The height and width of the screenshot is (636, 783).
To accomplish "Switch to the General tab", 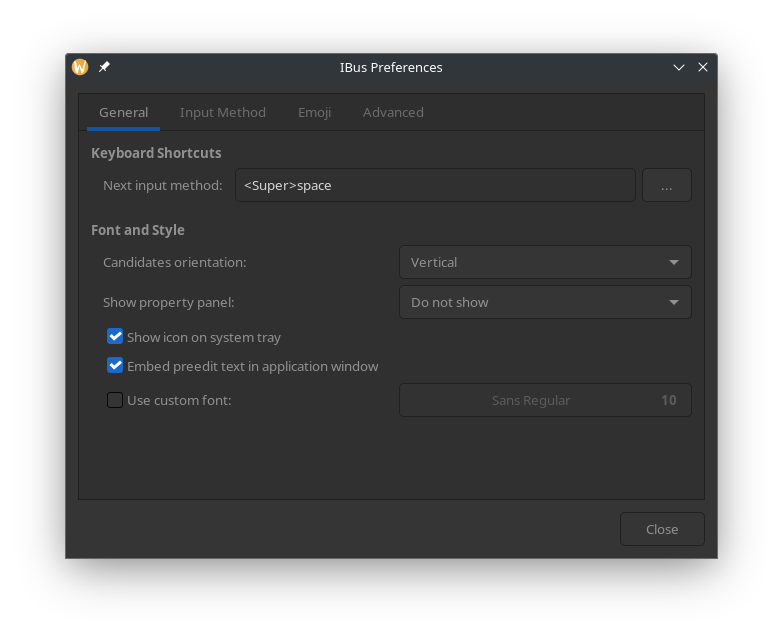I will [123, 113].
